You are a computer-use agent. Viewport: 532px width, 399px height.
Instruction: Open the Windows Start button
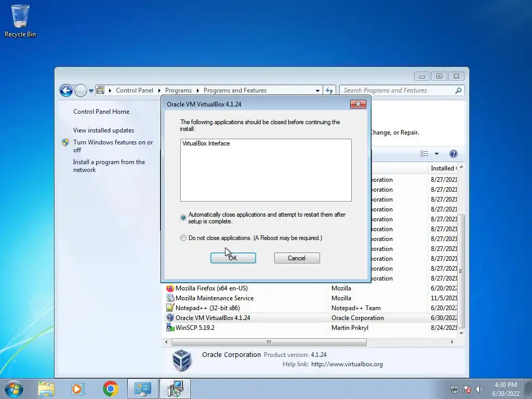(x=14, y=389)
